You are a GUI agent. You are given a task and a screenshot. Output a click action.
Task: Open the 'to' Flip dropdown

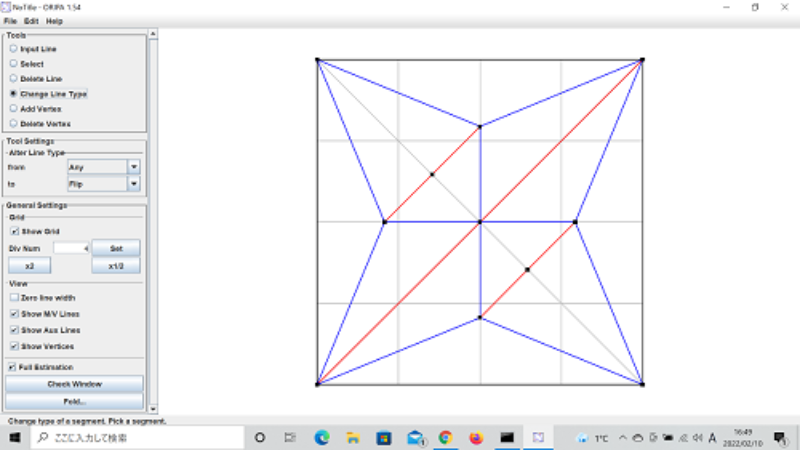click(134, 185)
